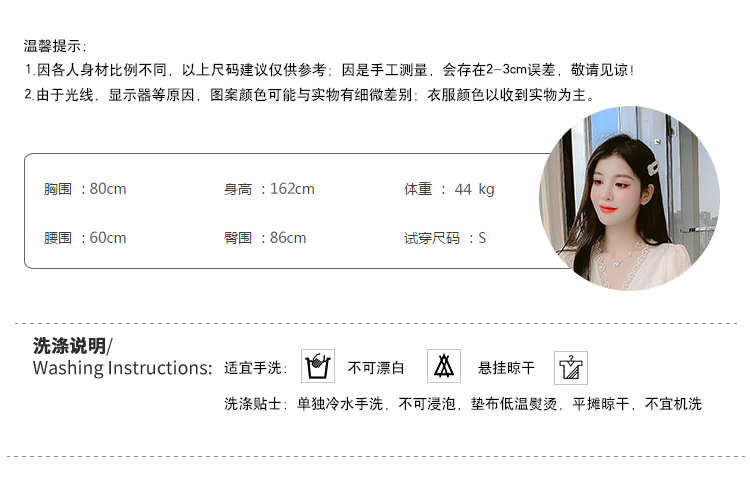Click the 悬挂晾干 label
Image resolution: width=750 pixels, height=479 pixels.
[x=506, y=368]
